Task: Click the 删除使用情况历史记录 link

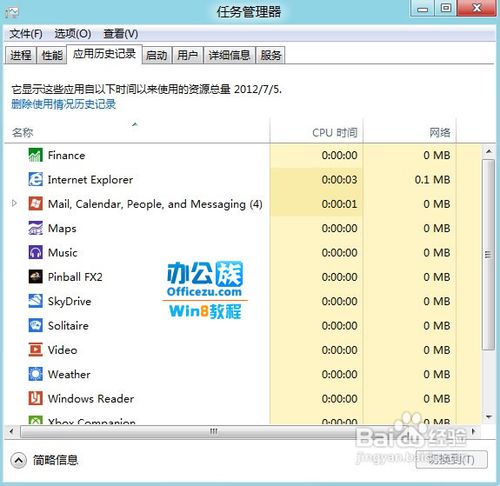Action: pos(64,104)
